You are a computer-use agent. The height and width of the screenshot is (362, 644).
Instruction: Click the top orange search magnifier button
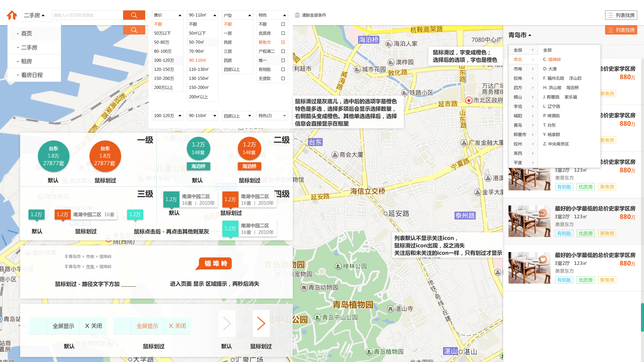[134, 15]
